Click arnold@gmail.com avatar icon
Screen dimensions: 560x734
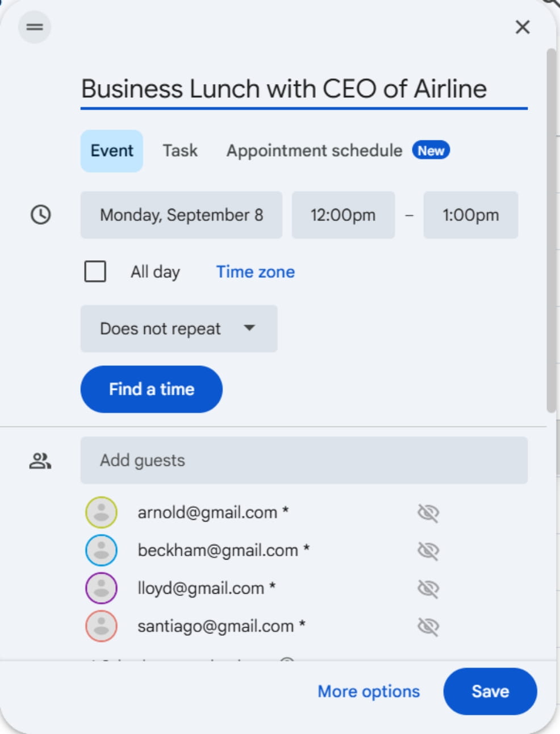101,512
